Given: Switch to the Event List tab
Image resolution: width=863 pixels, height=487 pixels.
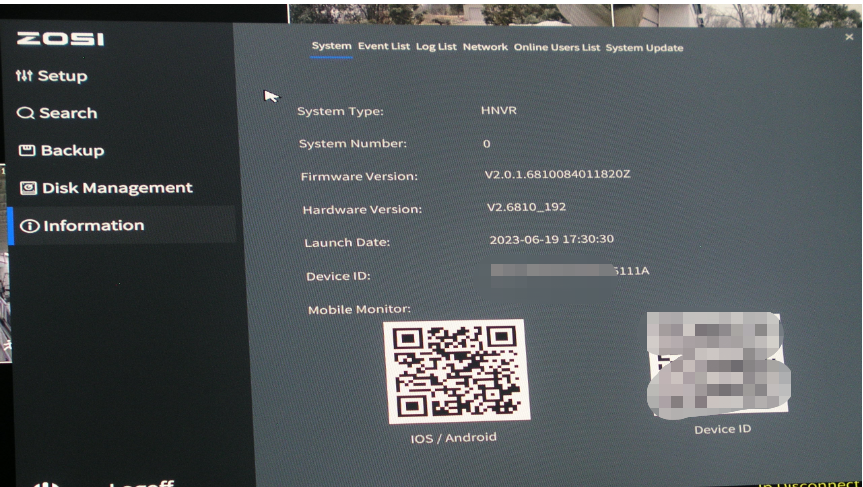Looking at the screenshot, I should (x=384, y=46).
